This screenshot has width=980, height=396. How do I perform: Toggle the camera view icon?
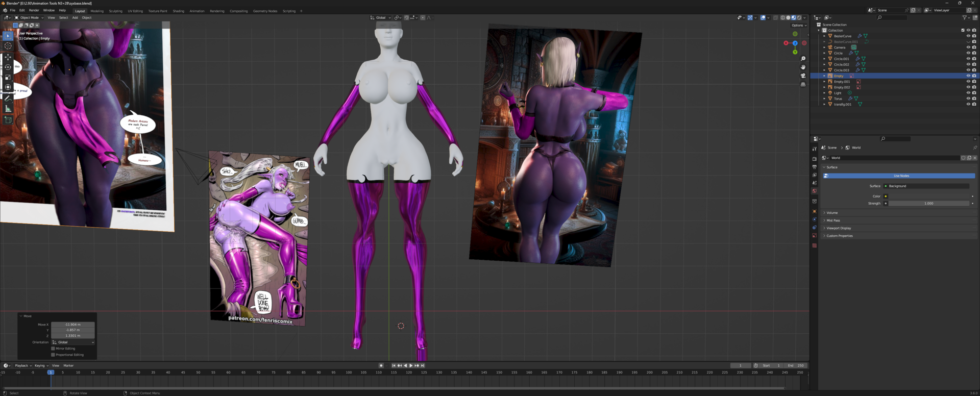click(x=803, y=76)
